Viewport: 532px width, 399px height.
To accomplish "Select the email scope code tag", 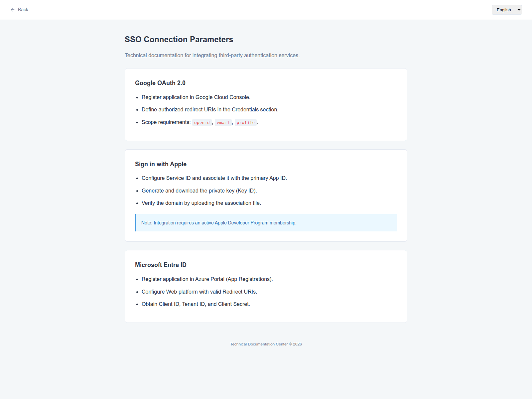I will pos(223,123).
